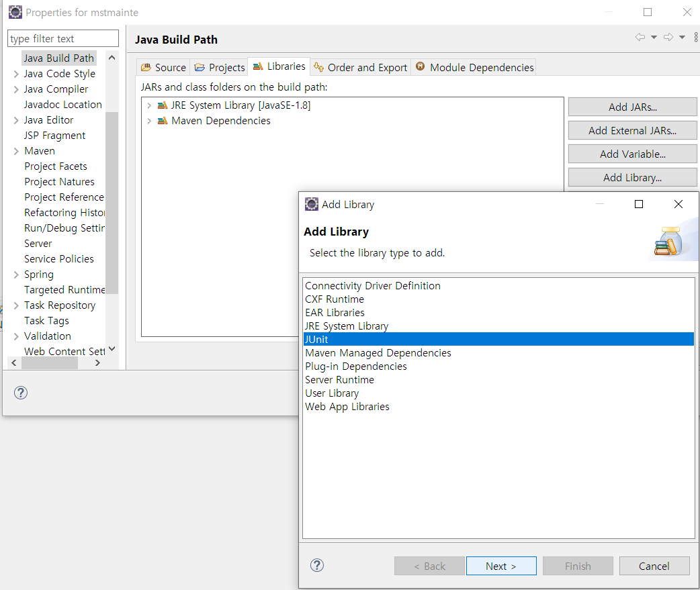This screenshot has width=700, height=590.
Task: Select EAR Libraries in the list
Action: coord(498,313)
